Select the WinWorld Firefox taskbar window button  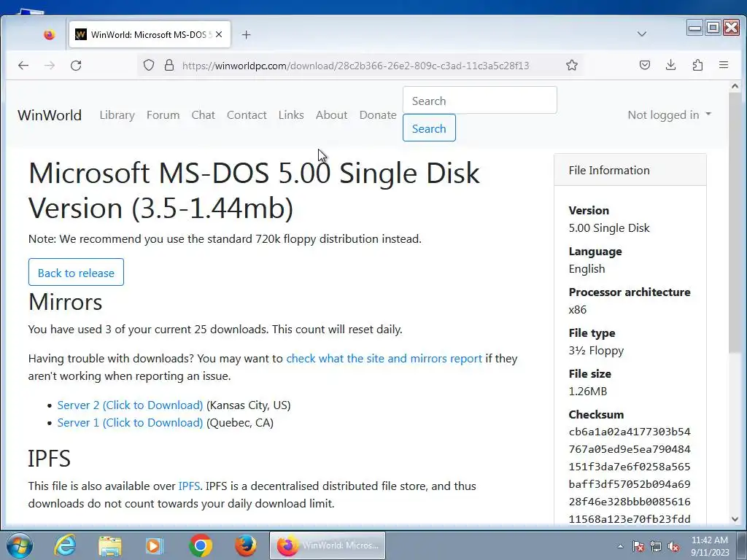pos(328,545)
